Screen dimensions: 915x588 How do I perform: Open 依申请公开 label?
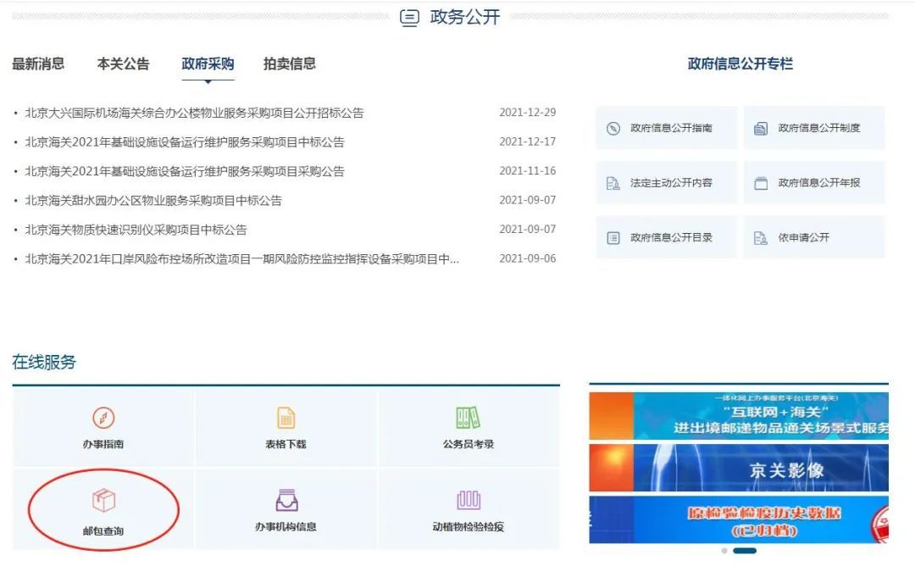(x=803, y=238)
